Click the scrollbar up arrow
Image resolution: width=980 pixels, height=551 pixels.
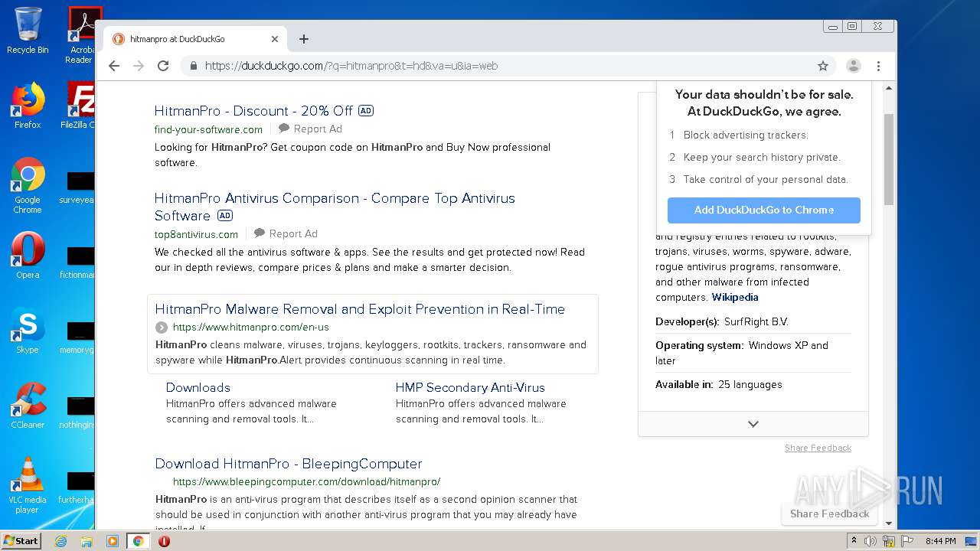click(x=889, y=88)
